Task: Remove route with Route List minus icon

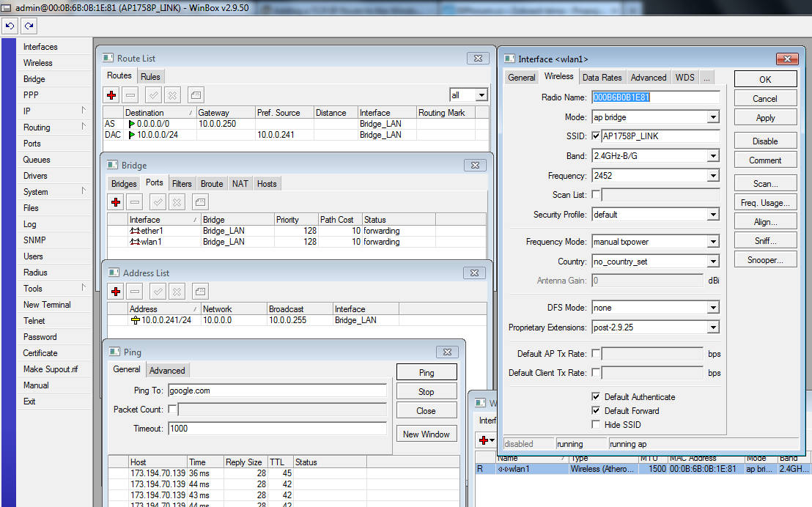Action: [130, 95]
